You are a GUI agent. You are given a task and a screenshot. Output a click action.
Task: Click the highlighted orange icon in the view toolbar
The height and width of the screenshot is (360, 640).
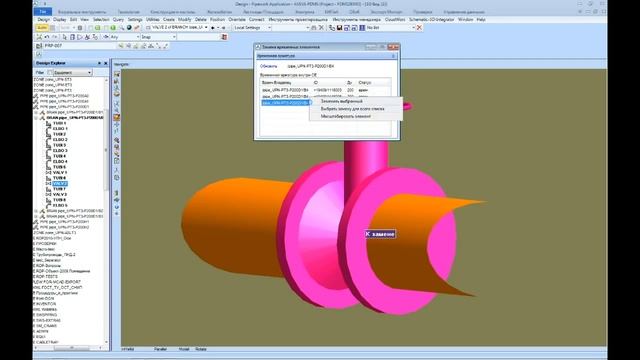tap(117, 118)
